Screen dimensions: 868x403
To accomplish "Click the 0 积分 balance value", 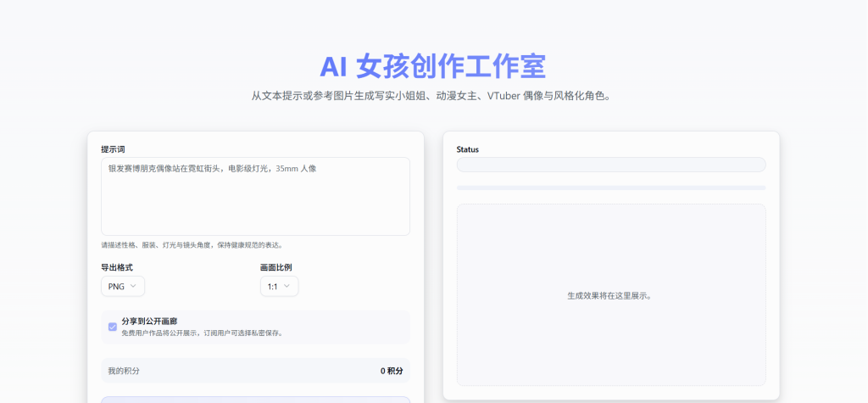I will [x=392, y=371].
